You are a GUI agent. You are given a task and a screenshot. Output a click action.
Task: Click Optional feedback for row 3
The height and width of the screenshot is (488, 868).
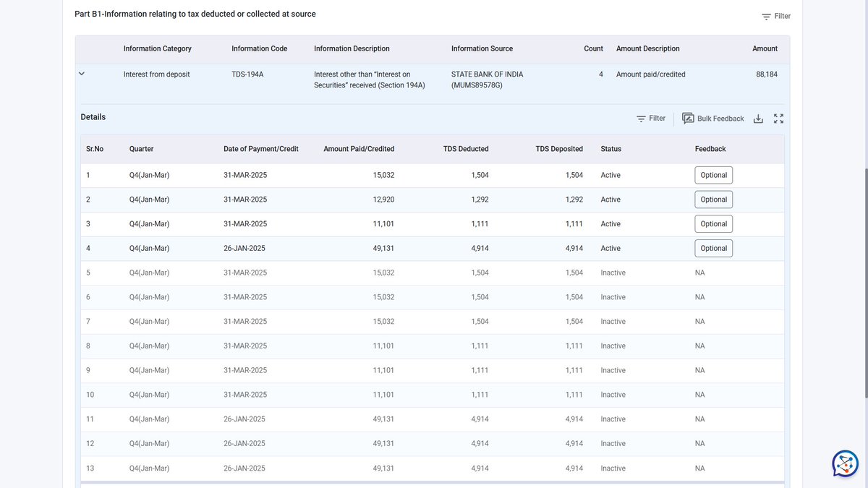click(714, 224)
